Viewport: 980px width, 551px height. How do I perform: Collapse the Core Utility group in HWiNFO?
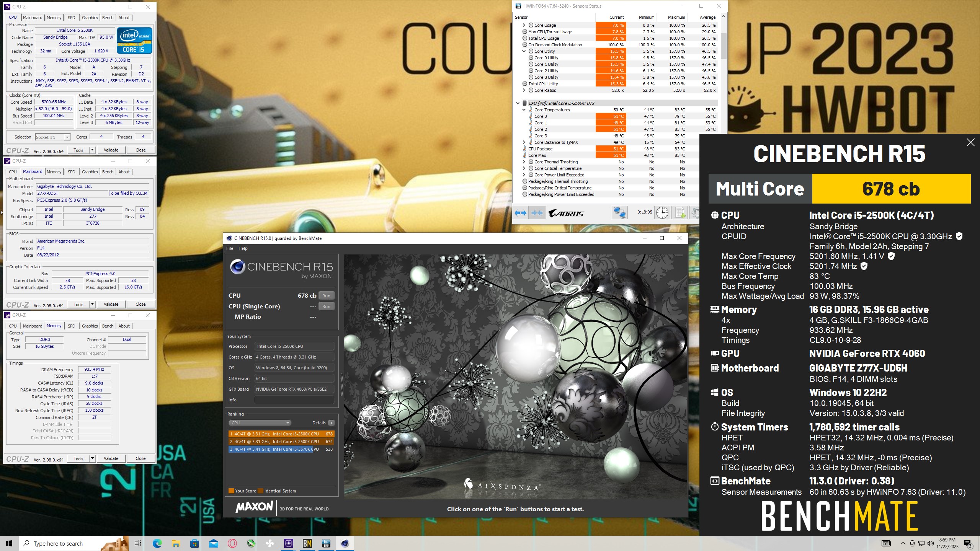click(x=524, y=51)
